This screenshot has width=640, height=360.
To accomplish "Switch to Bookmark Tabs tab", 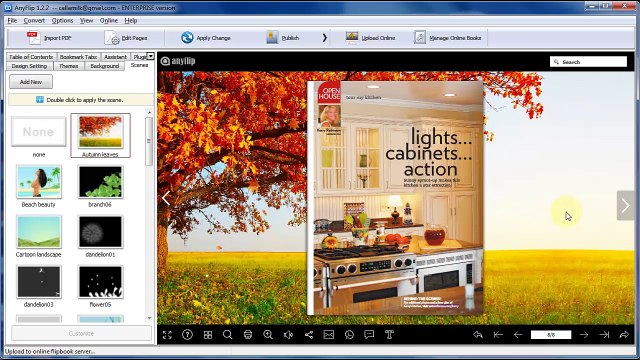I will point(78,57).
